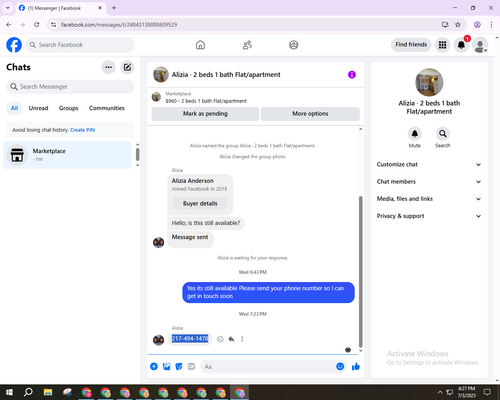Open listing photo in right info panel
Viewport: 500px width, 400px height.
click(429, 82)
